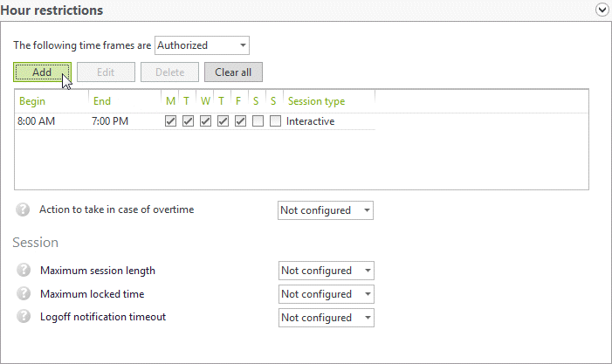Screen dimensions: 612x364
Task: Uncheck the Wednesday checkbox in time frame row
Action: click(205, 121)
